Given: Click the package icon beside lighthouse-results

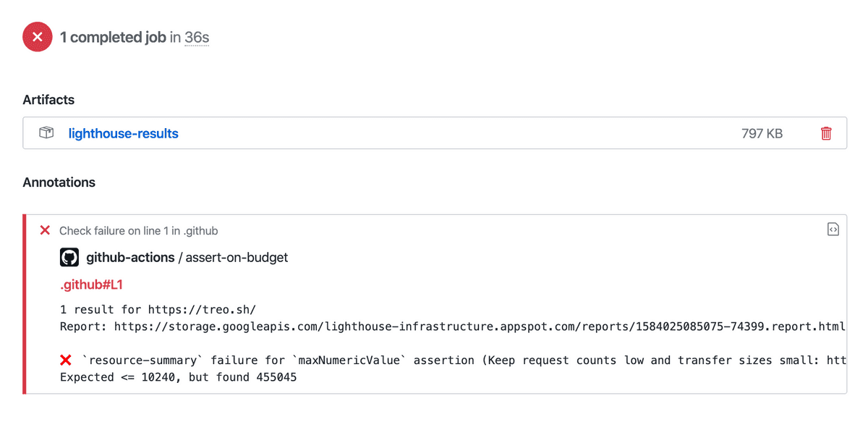Looking at the screenshot, I should [x=46, y=132].
